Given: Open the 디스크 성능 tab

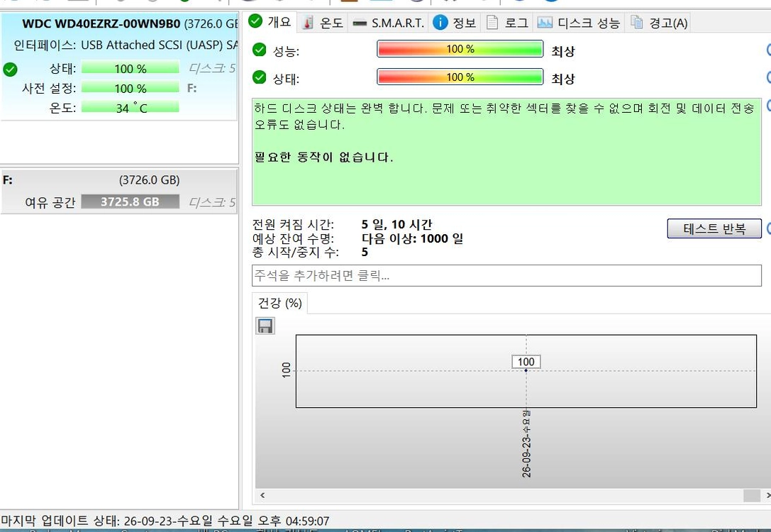Looking at the screenshot, I should point(579,23).
